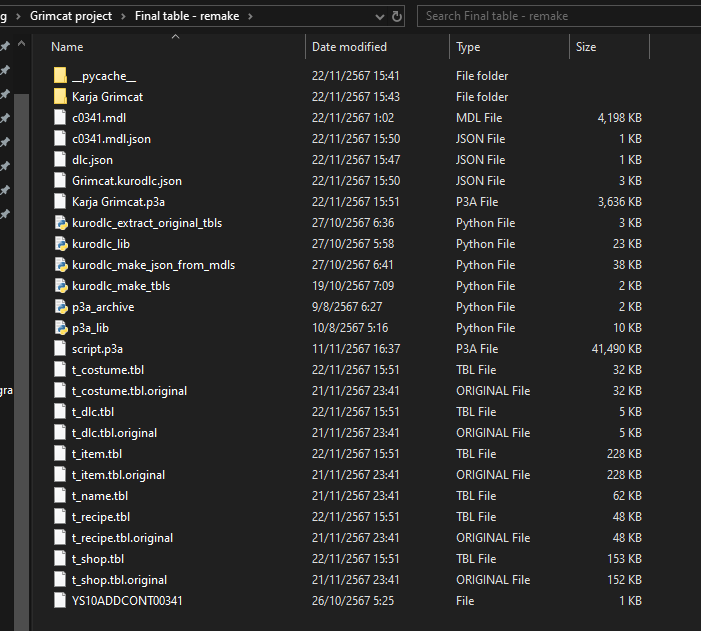Click the 3,636 KB size cell

click(x=620, y=202)
